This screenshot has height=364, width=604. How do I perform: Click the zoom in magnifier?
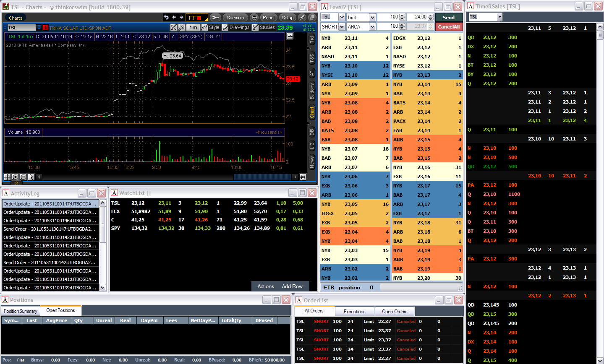[x=15, y=177]
